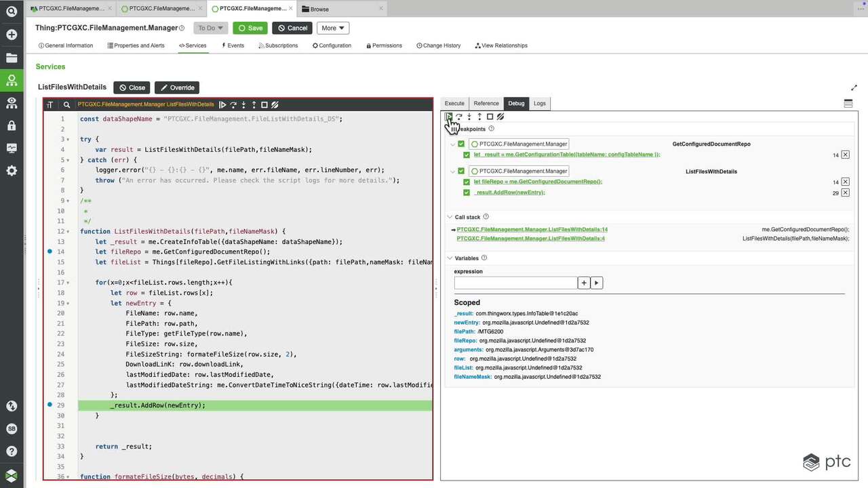This screenshot has width=868, height=488.
Task: Click Stop in code editor toolbar
Action: coord(264,105)
